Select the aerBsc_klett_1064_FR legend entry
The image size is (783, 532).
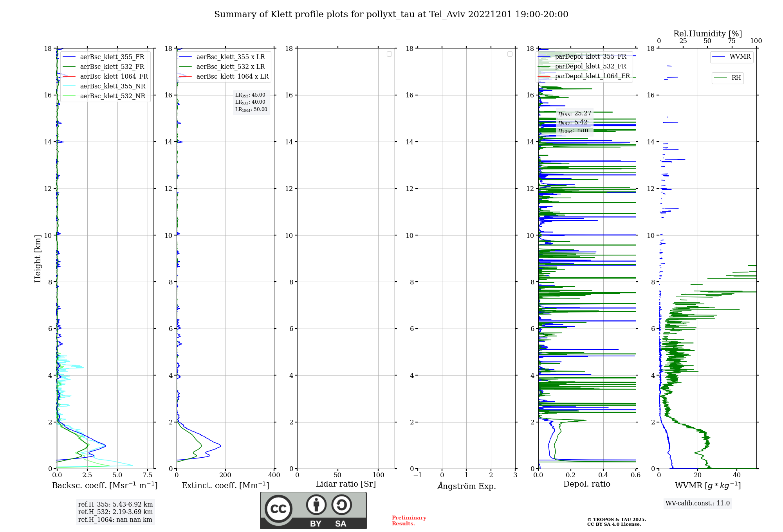pyautogui.click(x=106, y=76)
